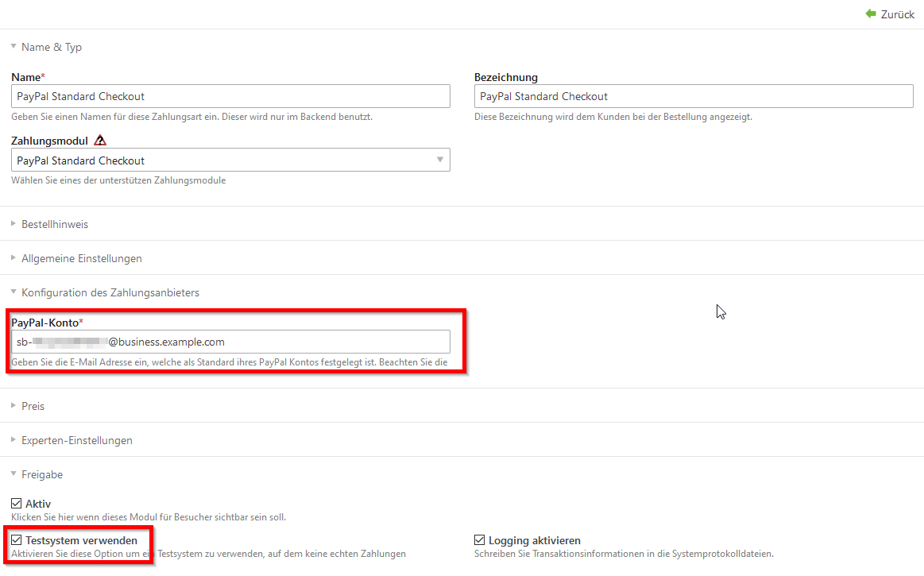924x576 pixels.
Task: Disable the Logging aktivieren checkbox
Action: [x=480, y=540]
